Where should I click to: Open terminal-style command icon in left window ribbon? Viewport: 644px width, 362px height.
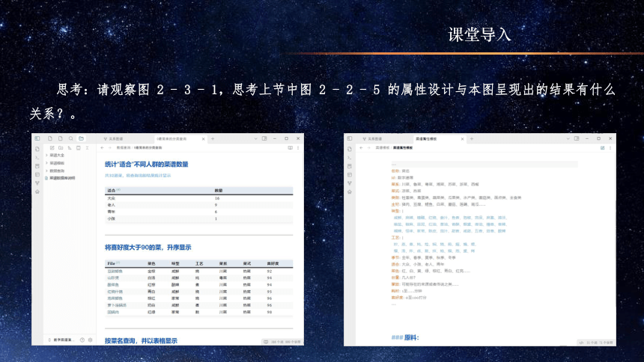click(37, 158)
